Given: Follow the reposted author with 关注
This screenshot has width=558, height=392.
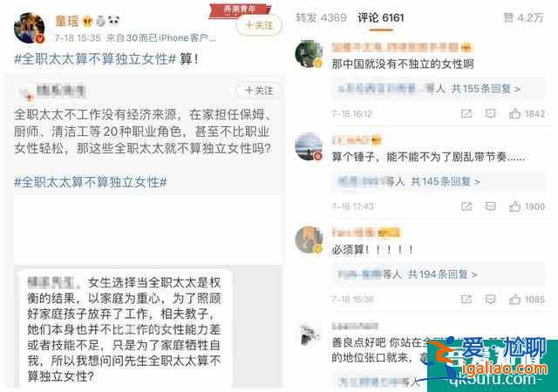Looking at the screenshot, I should pos(259,91).
